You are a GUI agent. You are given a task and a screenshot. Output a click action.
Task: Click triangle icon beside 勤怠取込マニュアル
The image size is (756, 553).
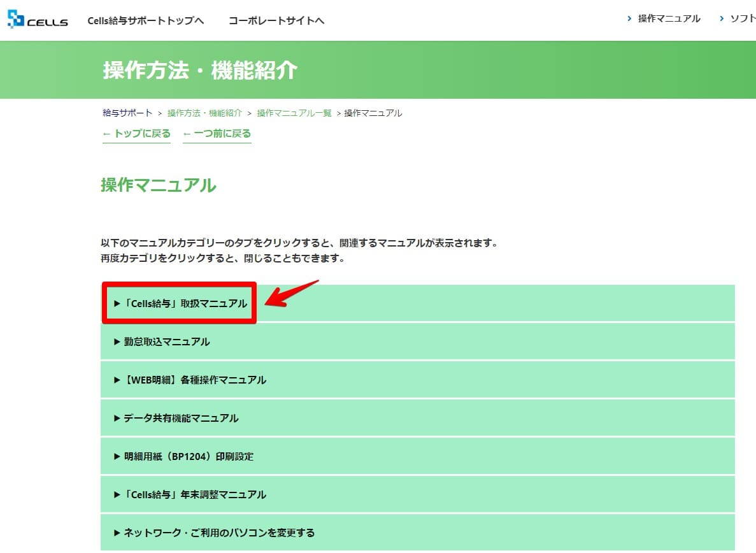(117, 342)
